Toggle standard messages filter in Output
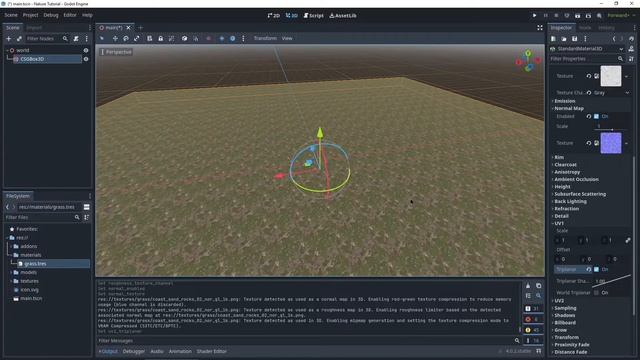The width and height of the screenshot is (640, 360). pos(532,309)
